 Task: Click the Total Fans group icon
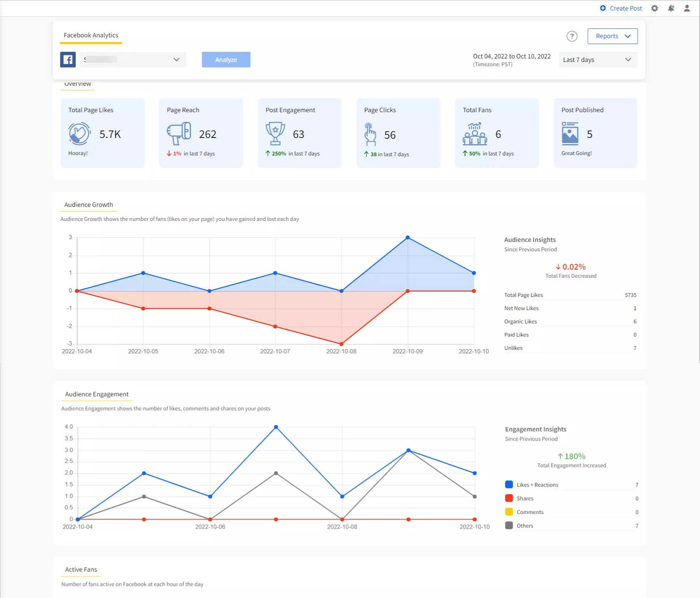coord(475,133)
